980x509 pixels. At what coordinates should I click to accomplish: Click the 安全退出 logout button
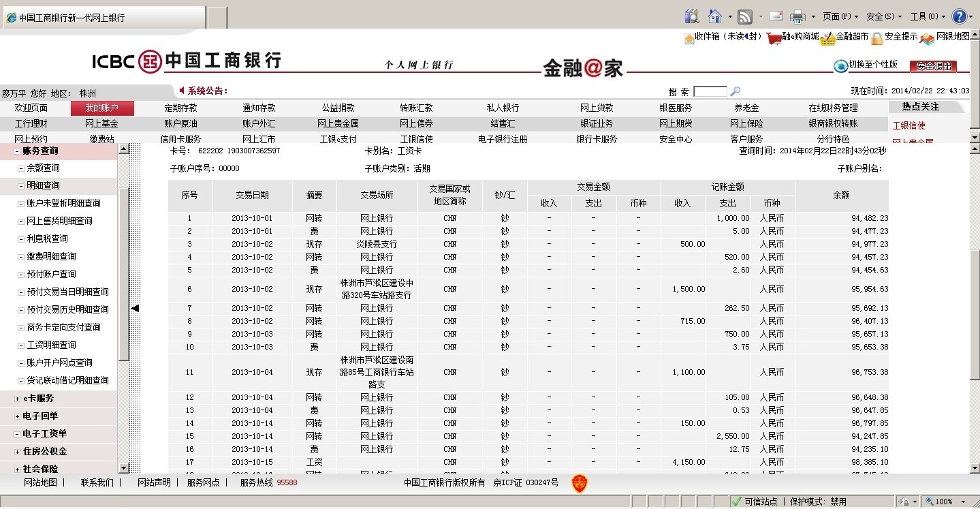coord(932,66)
